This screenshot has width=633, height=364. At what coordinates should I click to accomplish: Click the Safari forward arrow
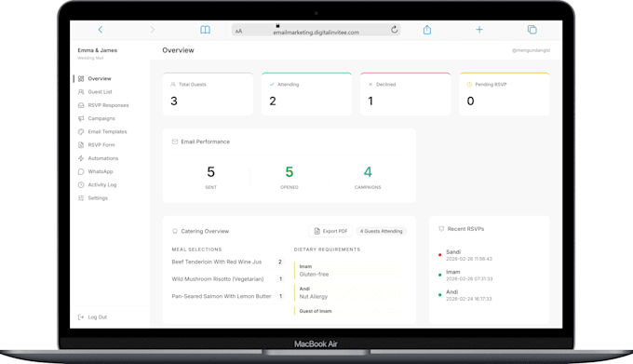coord(152,30)
